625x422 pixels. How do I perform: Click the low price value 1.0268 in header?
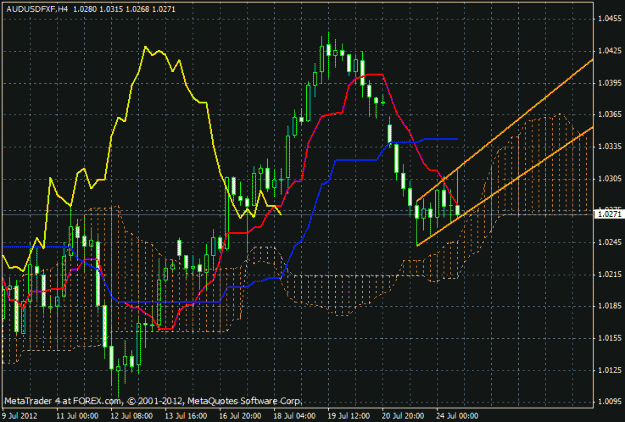tap(137, 9)
